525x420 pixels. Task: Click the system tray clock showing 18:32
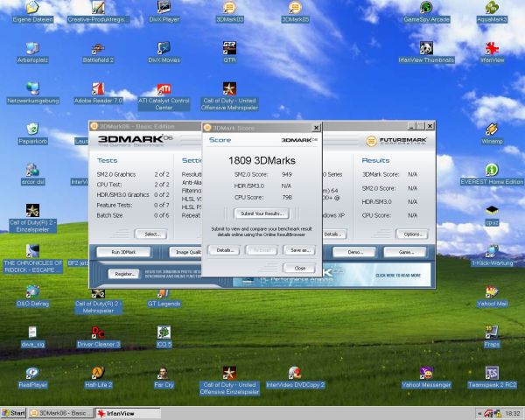coord(513,413)
